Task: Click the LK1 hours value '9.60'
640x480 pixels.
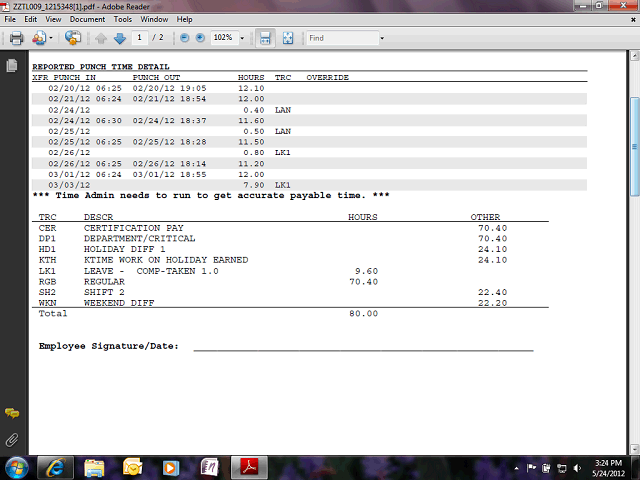Action: 367,271
